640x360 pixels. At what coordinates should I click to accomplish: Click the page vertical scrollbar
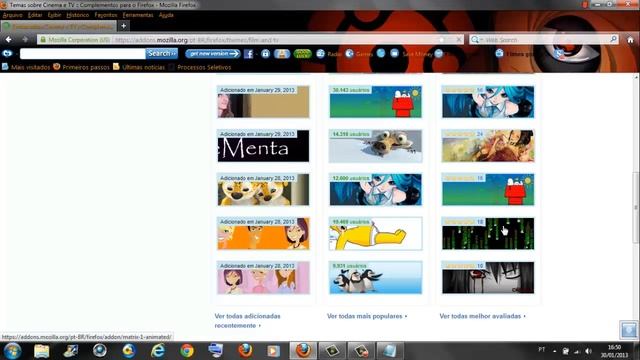tap(636, 207)
